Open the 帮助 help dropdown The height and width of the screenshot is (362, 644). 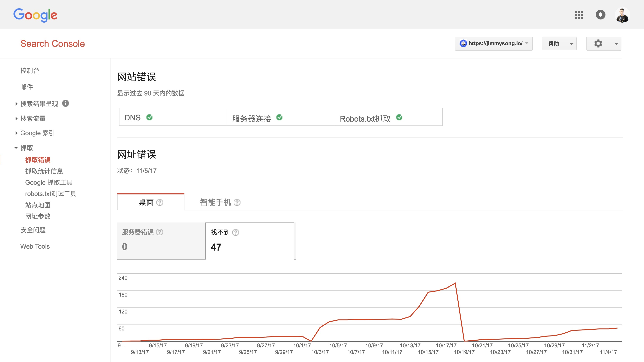(559, 44)
